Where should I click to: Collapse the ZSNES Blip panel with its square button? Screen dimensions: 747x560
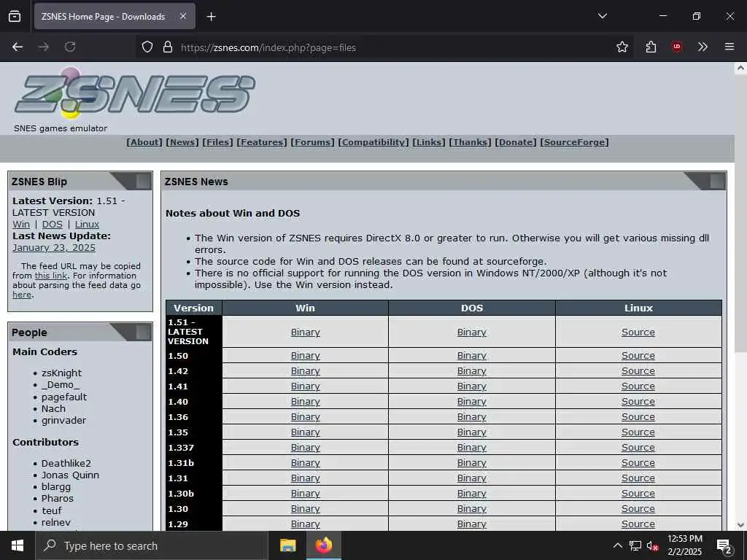[x=142, y=182]
